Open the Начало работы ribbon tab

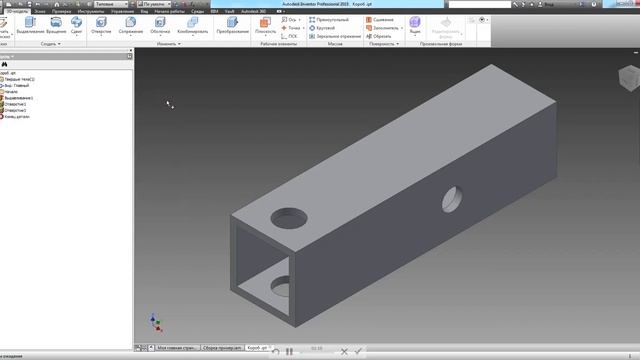pyautogui.click(x=169, y=11)
